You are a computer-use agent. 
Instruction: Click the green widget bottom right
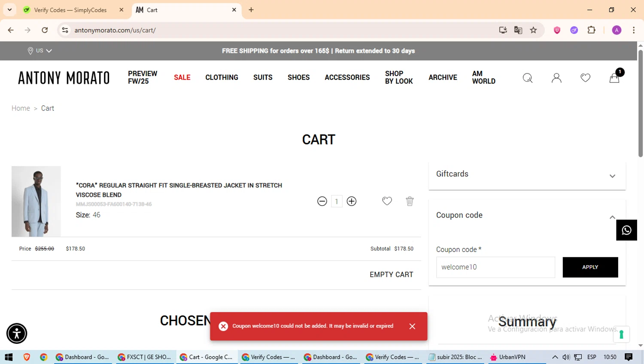621,335
